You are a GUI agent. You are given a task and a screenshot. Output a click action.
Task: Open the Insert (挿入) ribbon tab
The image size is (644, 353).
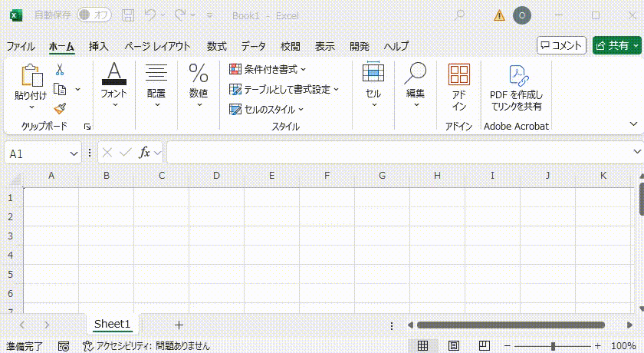tap(99, 46)
